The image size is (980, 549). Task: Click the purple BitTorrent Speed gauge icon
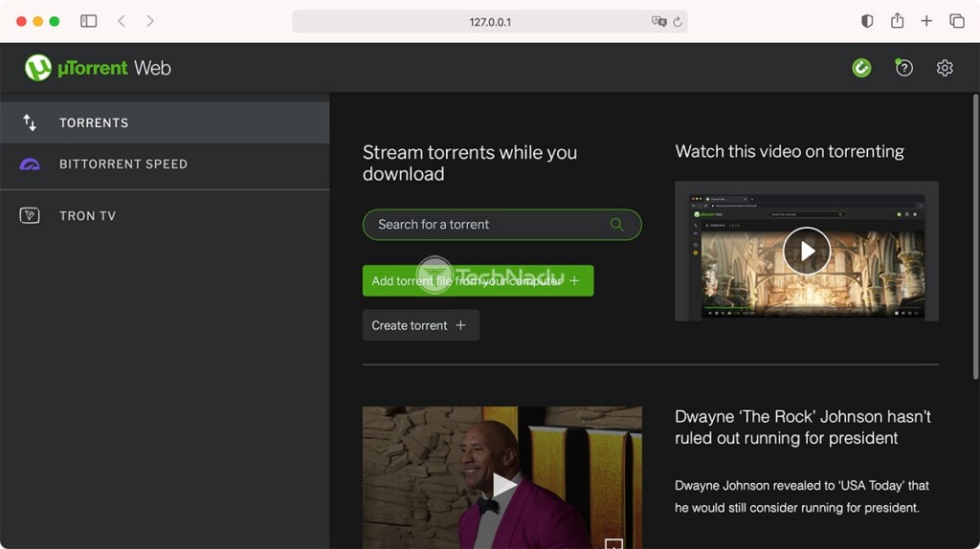tap(30, 165)
